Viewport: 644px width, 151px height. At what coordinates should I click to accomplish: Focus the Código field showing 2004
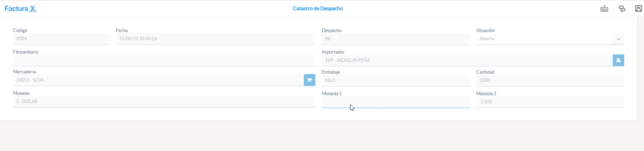click(61, 39)
